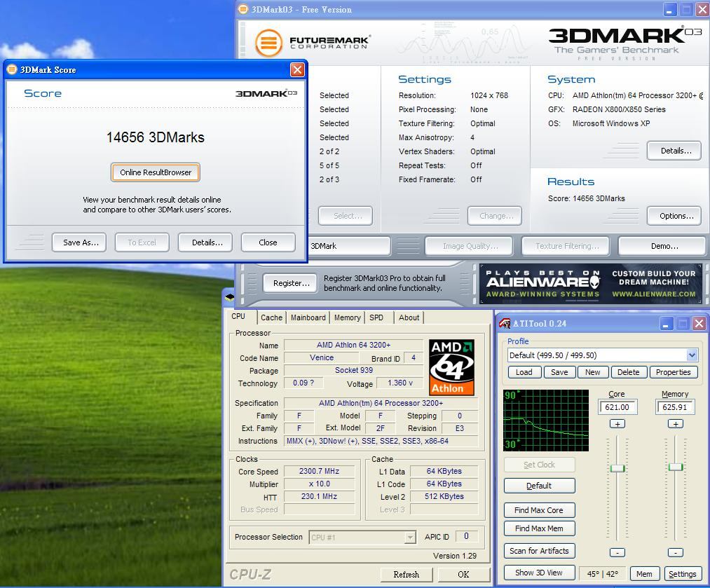The image size is (710, 588).
Task: Click the Memory clock slider thumb
Action: click(676, 467)
